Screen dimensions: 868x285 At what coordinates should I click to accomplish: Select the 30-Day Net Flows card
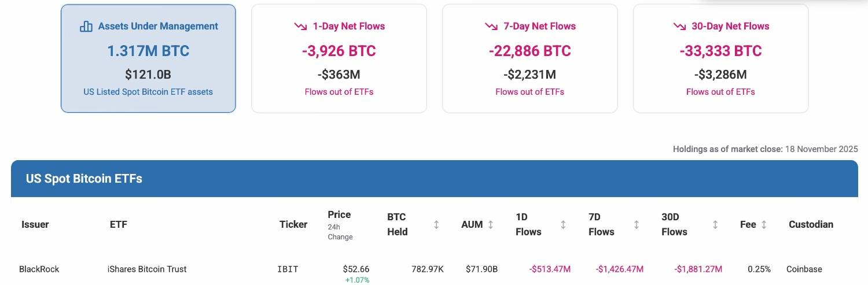pyautogui.click(x=720, y=58)
